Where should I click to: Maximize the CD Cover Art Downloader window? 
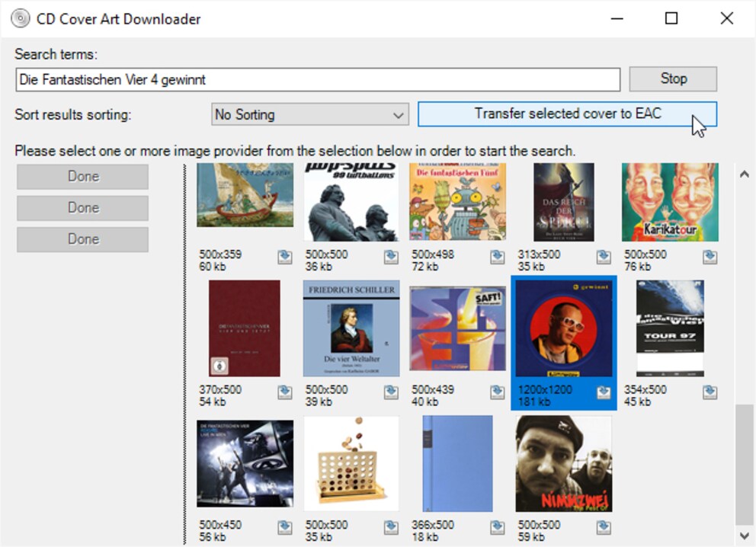coord(671,18)
